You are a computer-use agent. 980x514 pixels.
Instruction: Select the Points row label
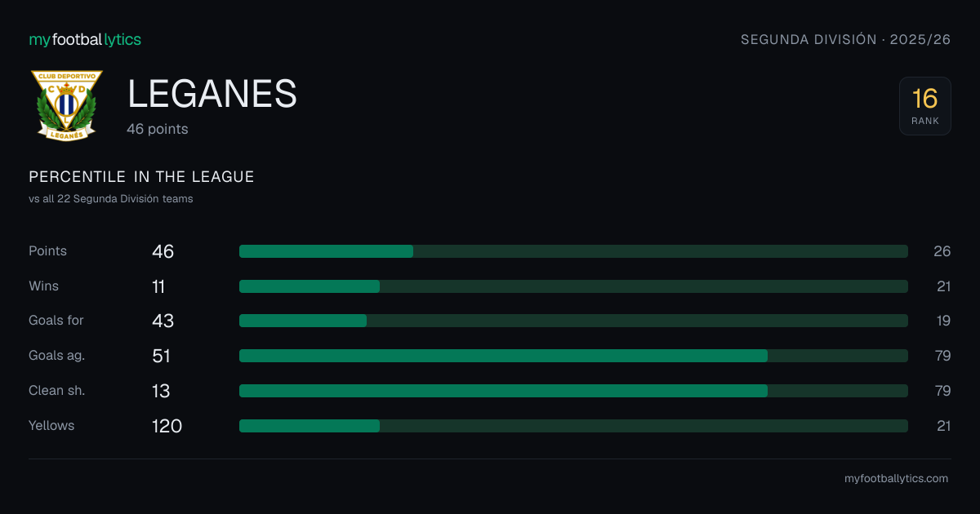tap(47, 251)
